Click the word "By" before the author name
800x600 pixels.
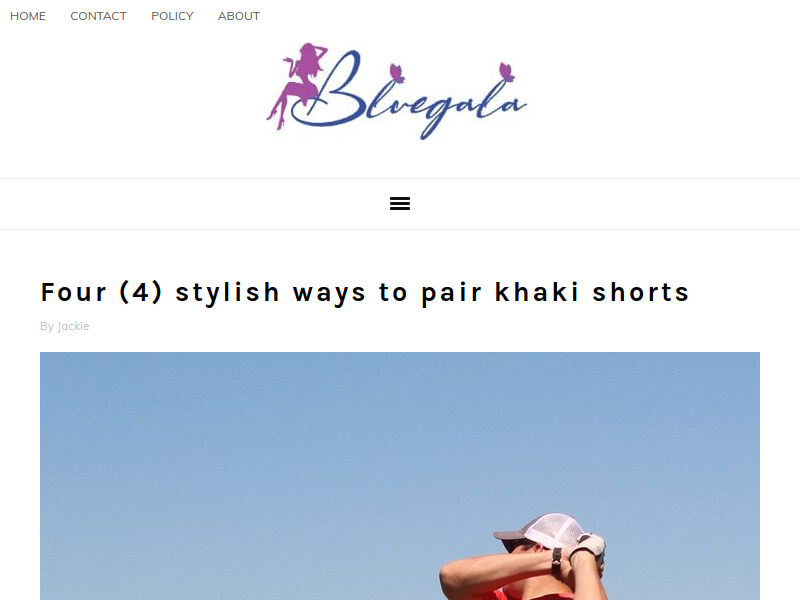coord(47,326)
